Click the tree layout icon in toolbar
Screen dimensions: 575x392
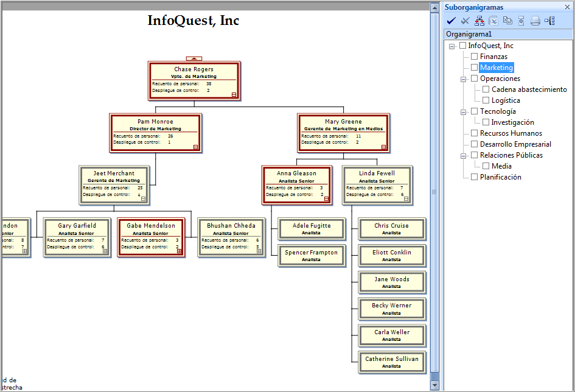pyautogui.click(x=549, y=21)
